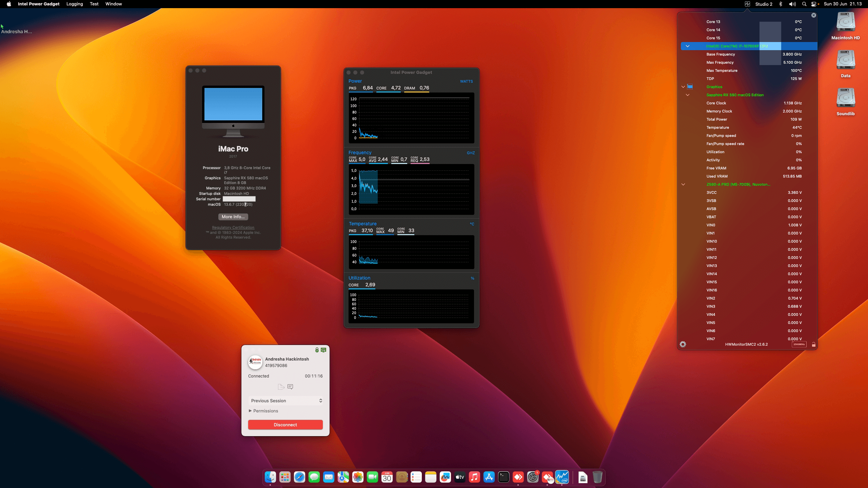
Task: Open Messages from the dock
Action: tap(314, 477)
